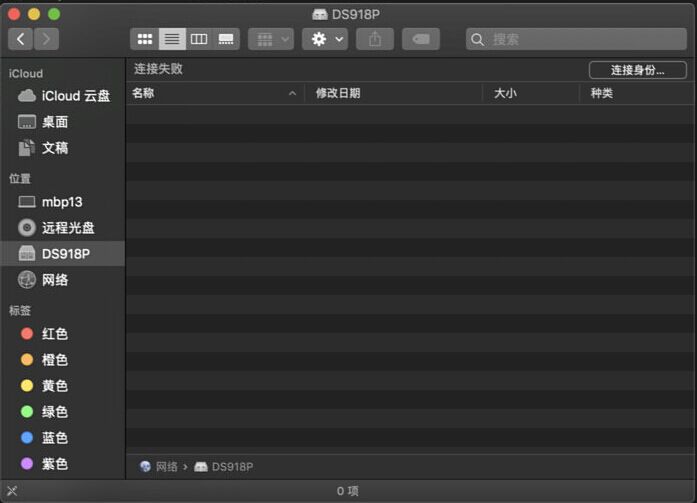Switch to list view
The height and width of the screenshot is (503, 697).
tap(172, 39)
